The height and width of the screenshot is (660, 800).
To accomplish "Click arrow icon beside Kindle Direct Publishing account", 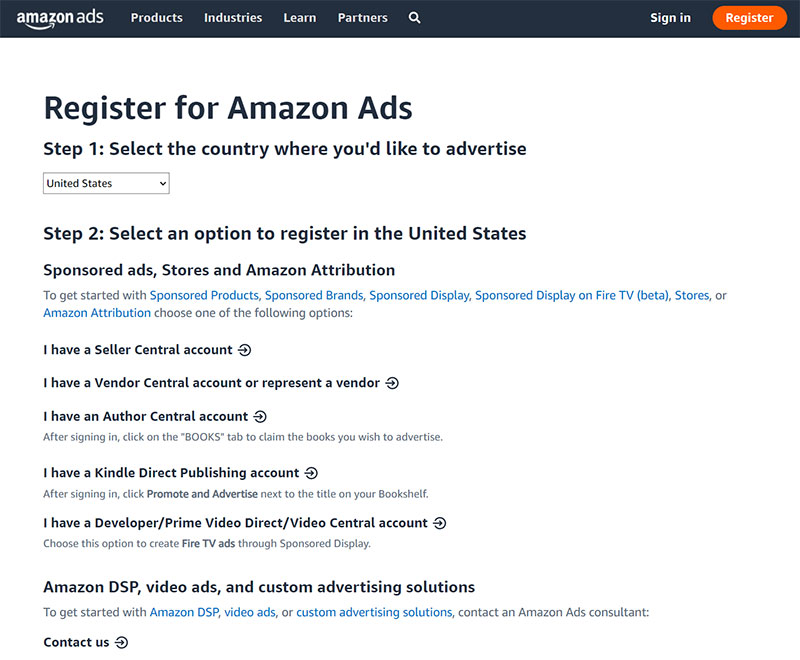I will point(311,473).
